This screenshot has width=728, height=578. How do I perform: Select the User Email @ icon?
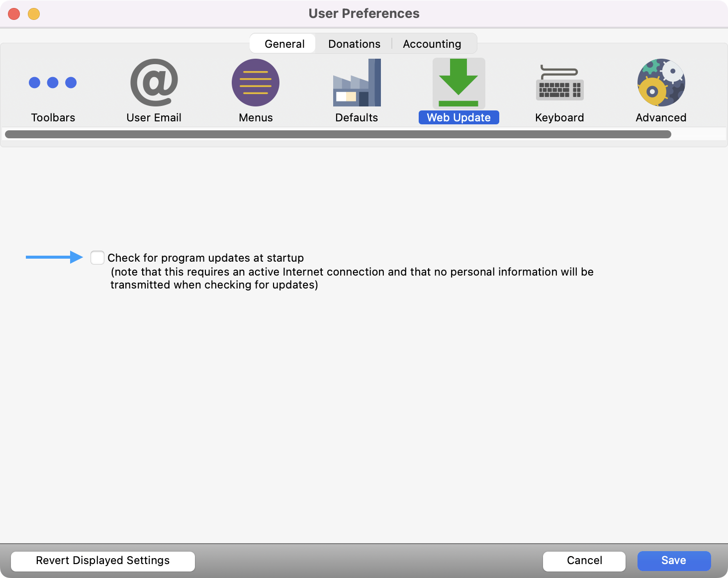tap(154, 83)
